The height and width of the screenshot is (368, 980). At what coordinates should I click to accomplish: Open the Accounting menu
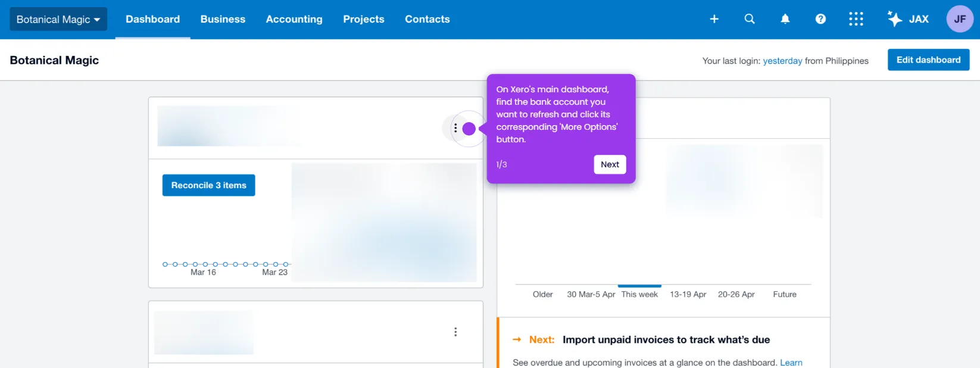[294, 19]
